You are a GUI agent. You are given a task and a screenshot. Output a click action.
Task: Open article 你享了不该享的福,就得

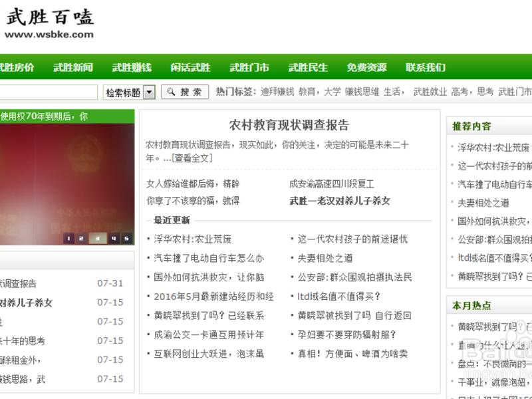coord(193,201)
